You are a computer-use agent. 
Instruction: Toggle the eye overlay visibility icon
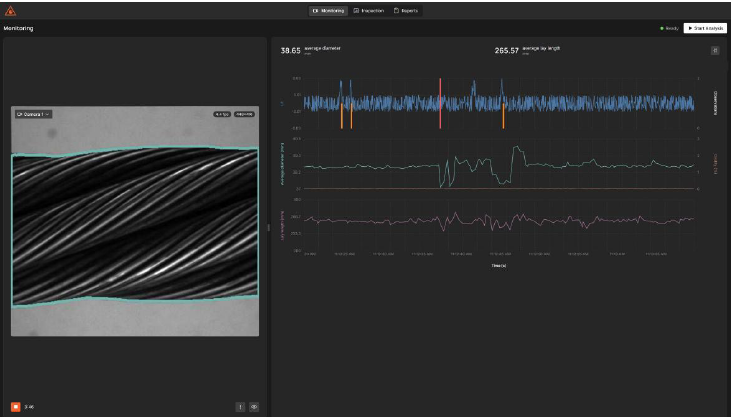(254, 407)
